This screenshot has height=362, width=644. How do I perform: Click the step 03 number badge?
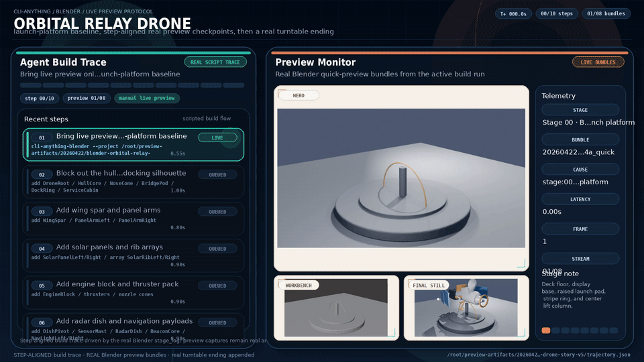(41, 211)
